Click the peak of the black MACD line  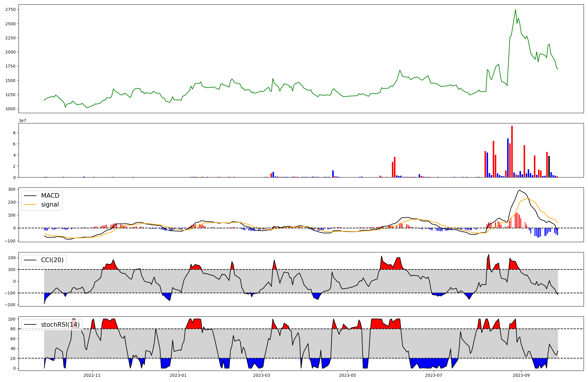519,190
